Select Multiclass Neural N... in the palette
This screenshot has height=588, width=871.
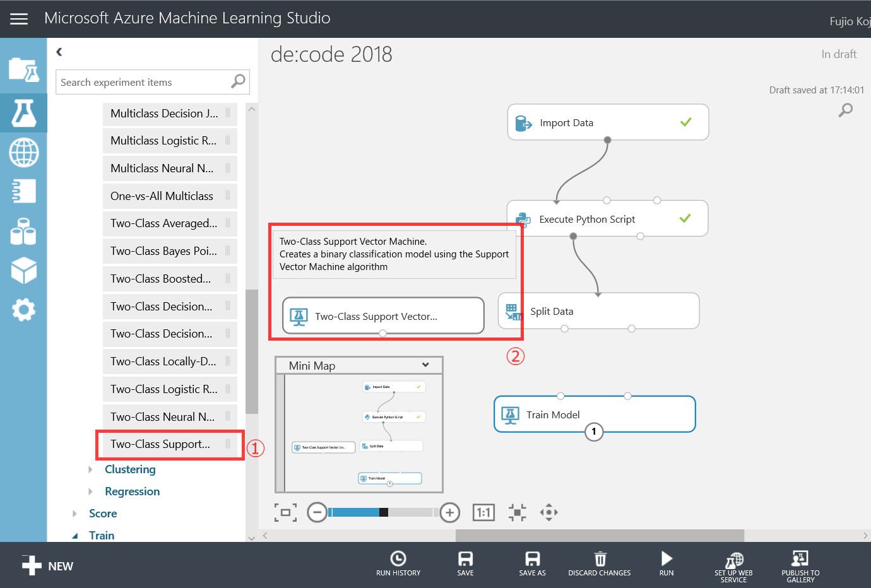tap(170, 168)
